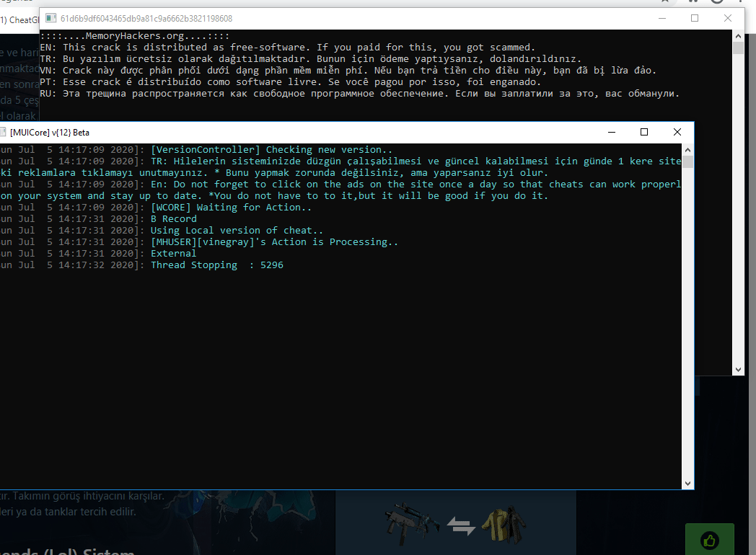756x555 pixels.
Task: Click the 'TR: Bu yazılım ücretsiz' line
Action: click(310, 59)
